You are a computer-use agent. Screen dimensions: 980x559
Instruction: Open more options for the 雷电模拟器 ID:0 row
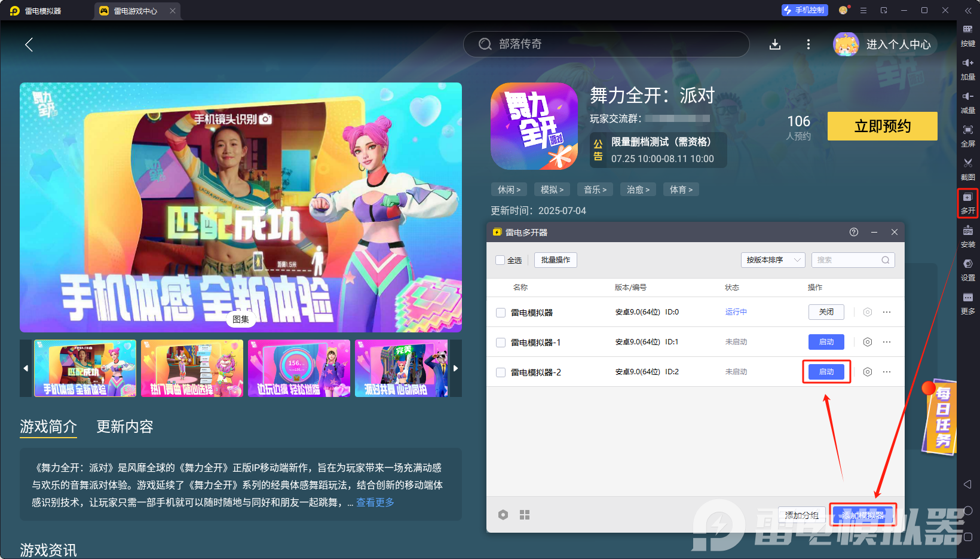pyautogui.click(x=887, y=312)
